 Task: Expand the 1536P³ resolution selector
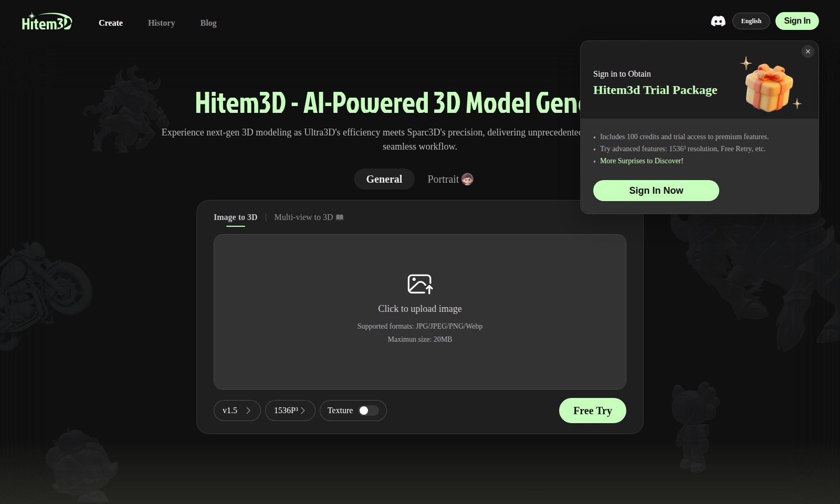(290, 411)
